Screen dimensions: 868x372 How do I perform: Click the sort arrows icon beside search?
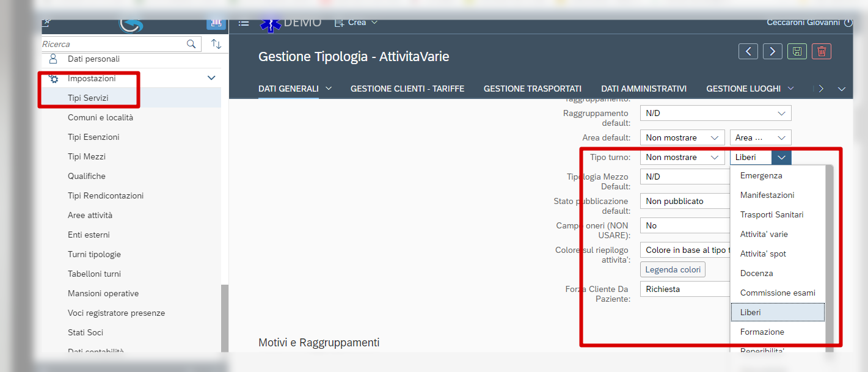[x=216, y=44]
